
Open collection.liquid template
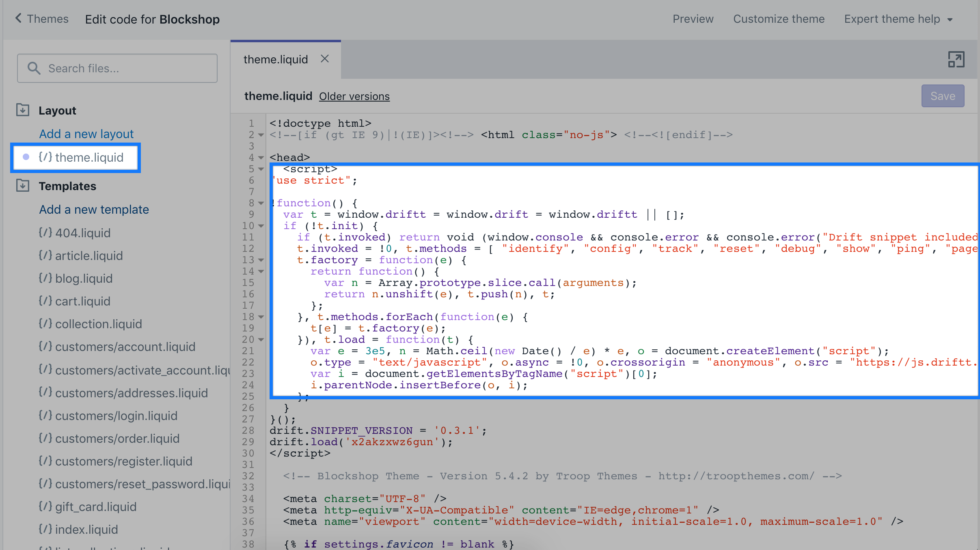90,324
